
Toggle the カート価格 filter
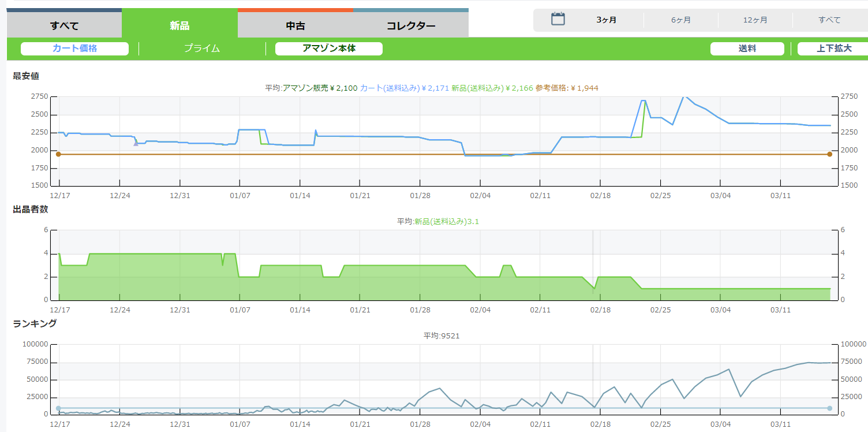74,49
